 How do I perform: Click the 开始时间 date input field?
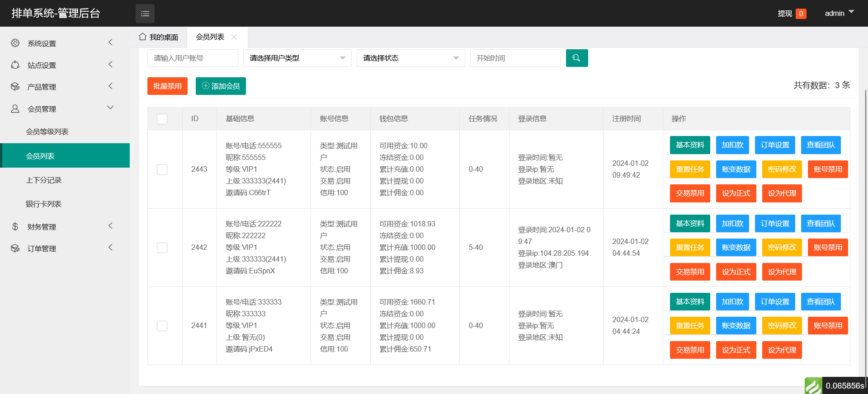point(515,58)
